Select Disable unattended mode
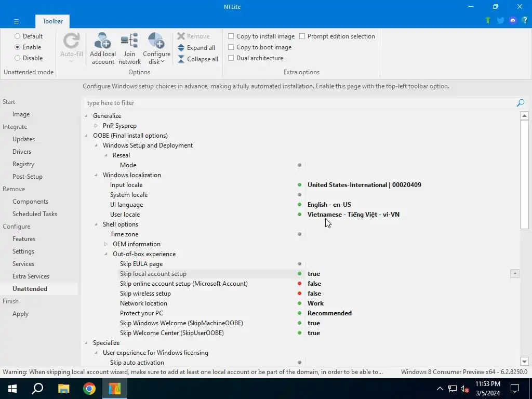 [x=29, y=58]
